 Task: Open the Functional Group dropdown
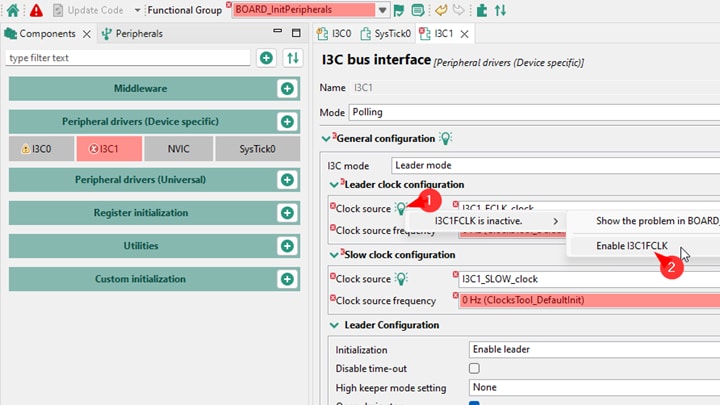[x=383, y=10]
